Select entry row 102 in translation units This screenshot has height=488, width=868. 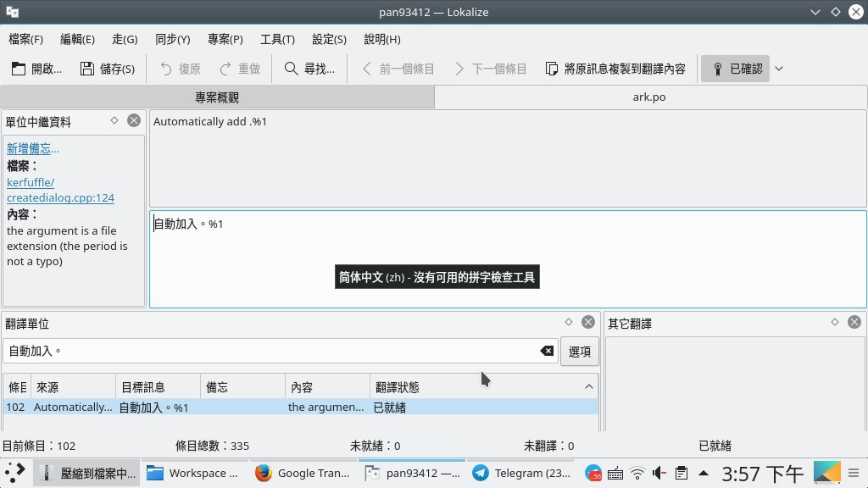pos(301,408)
